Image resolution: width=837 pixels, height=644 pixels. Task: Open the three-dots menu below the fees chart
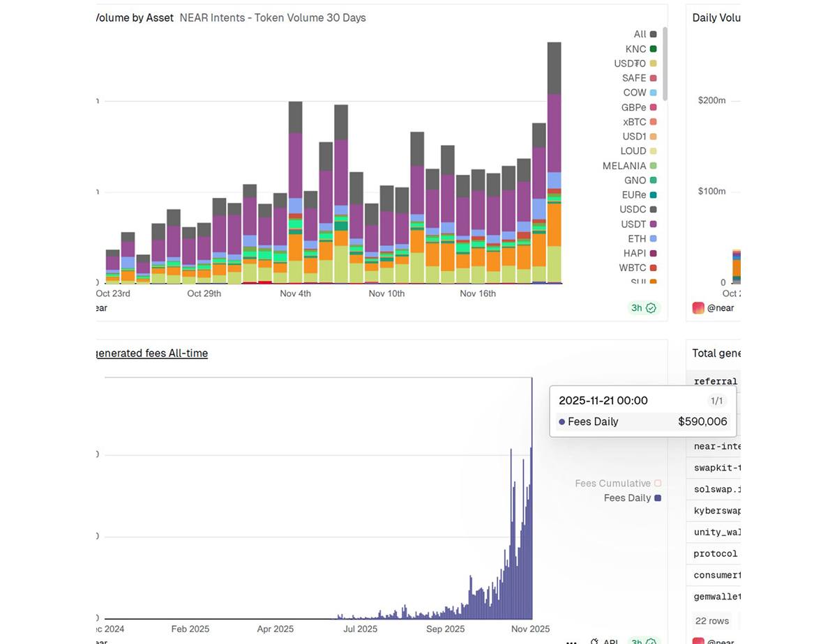[571, 642]
